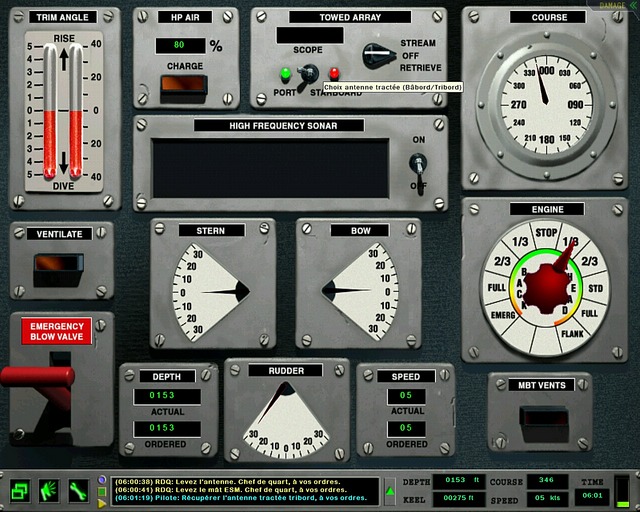Viewport: 640px width, 512px height.
Task: Click the rudder angle dial
Action: pos(286,419)
